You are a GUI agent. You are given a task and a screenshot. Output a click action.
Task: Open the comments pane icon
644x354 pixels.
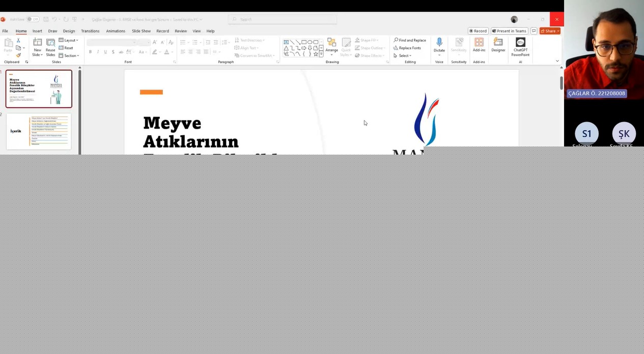click(534, 31)
